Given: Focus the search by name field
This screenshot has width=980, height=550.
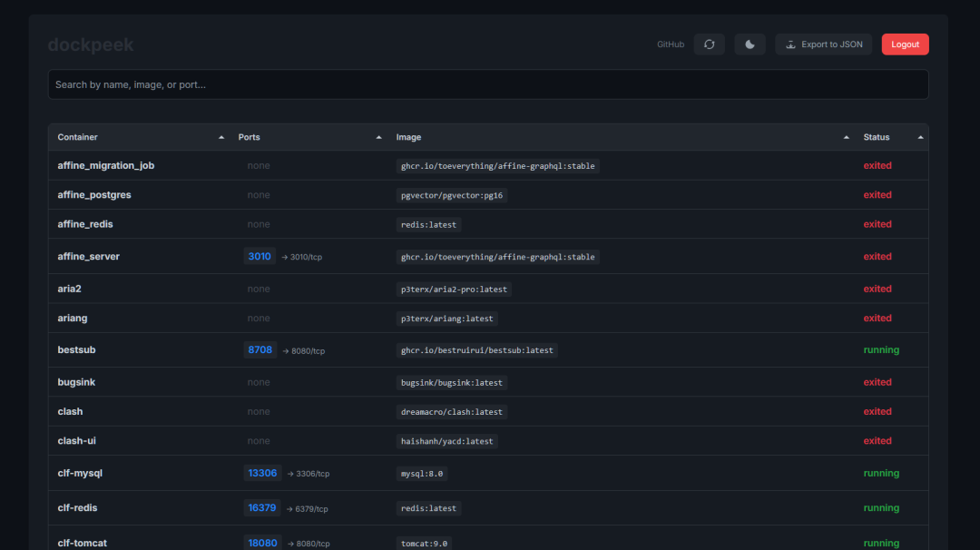Looking at the screenshot, I should [x=487, y=84].
